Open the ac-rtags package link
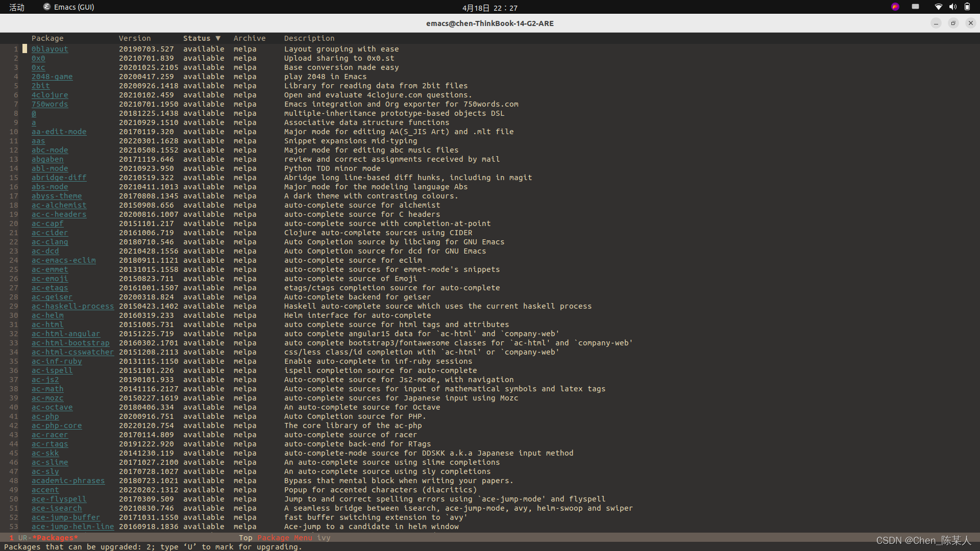 (x=50, y=444)
